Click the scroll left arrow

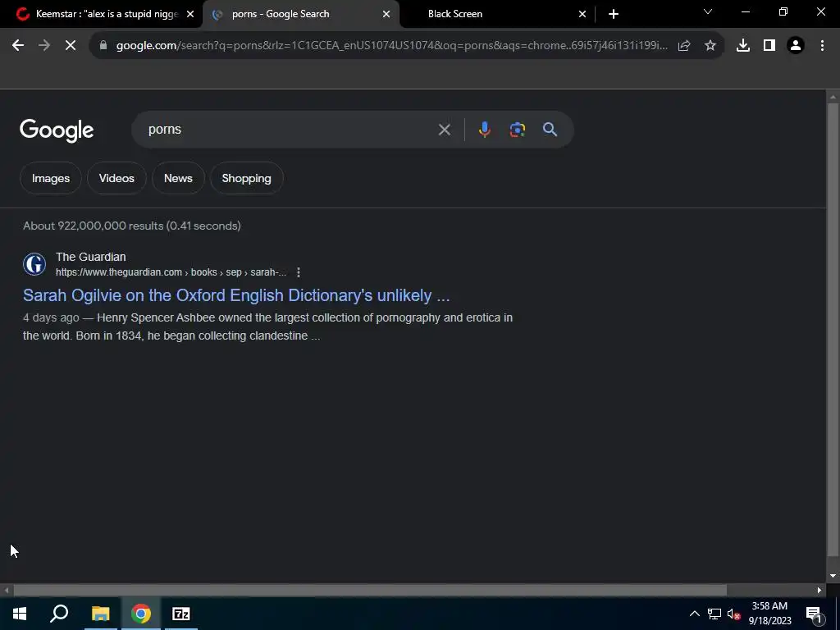[x=7, y=590]
